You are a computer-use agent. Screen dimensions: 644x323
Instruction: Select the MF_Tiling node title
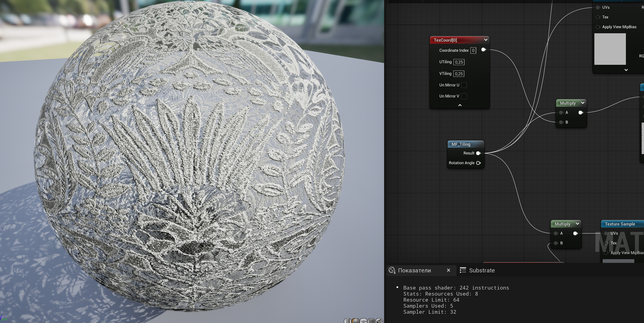tap(461, 144)
